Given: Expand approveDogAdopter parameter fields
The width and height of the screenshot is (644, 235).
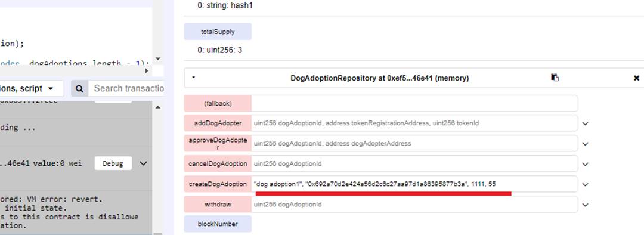Looking at the screenshot, I should (x=586, y=144).
